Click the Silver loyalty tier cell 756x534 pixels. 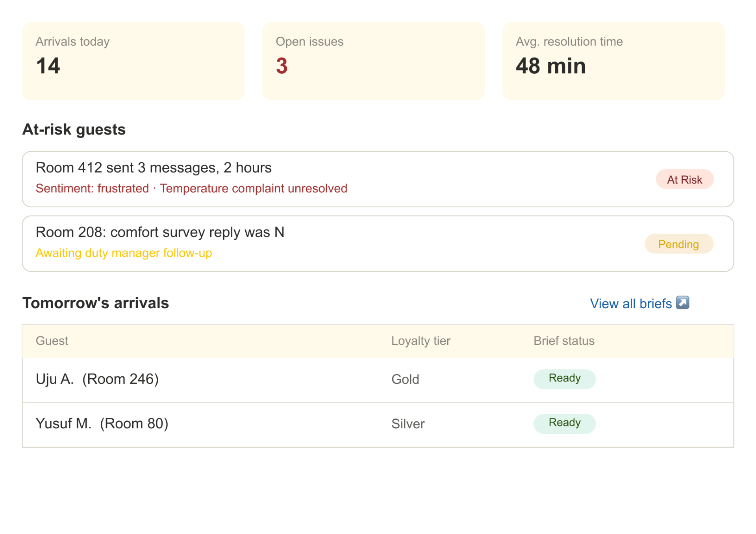pos(408,424)
